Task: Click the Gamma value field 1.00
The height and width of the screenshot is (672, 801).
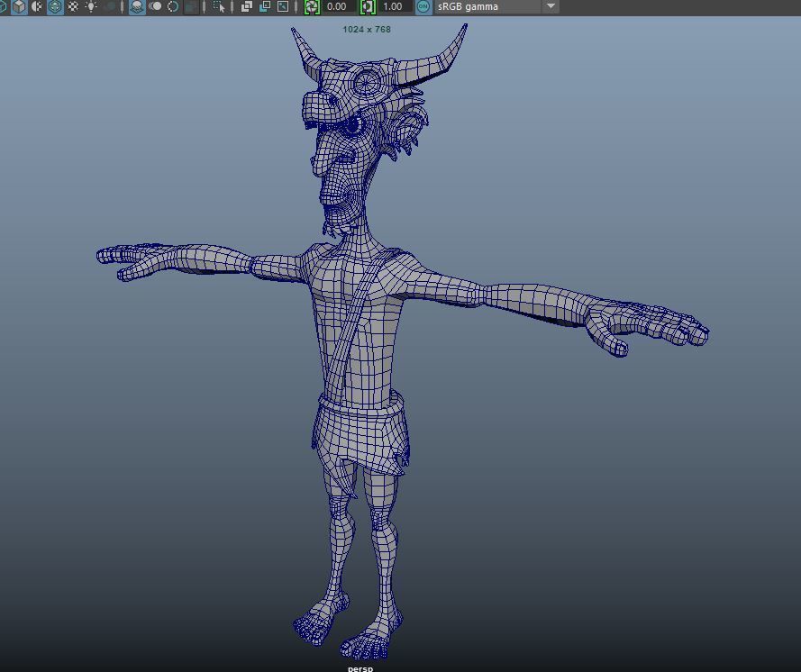Action: pos(395,6)
